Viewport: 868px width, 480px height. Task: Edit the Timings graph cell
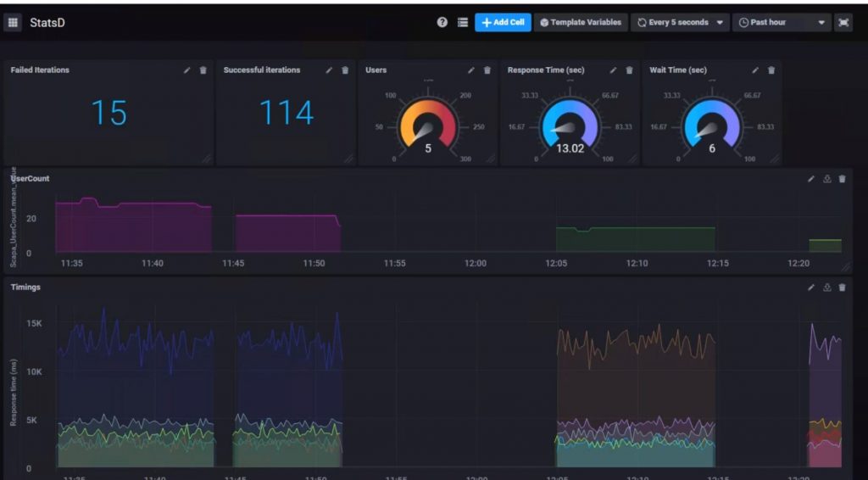point(811,287)
